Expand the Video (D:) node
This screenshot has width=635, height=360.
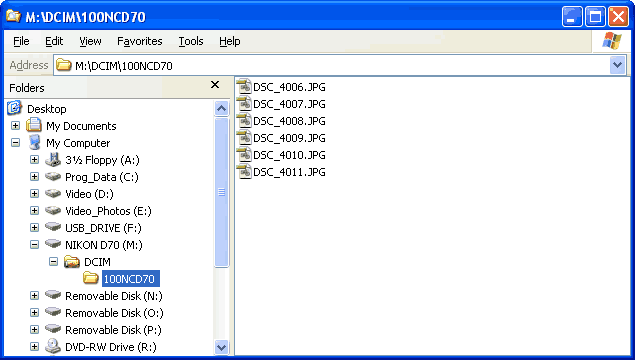point(34,194)
